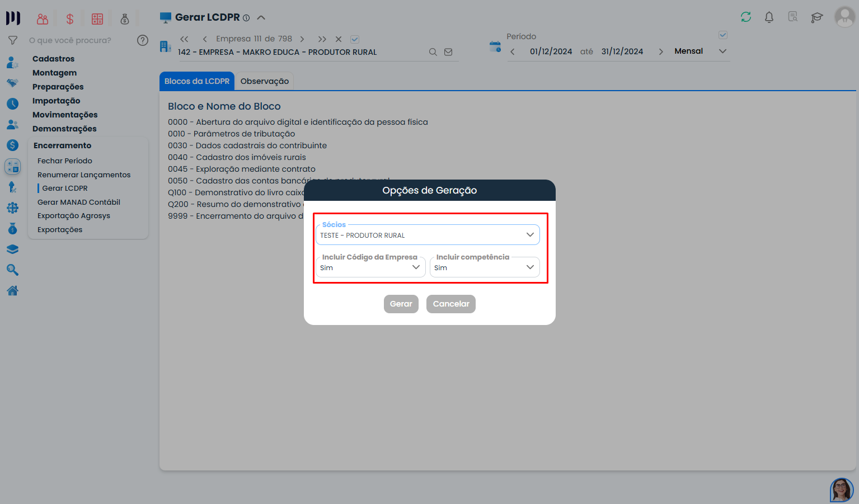Click the envelope icon beside company name

coord(448,52)
